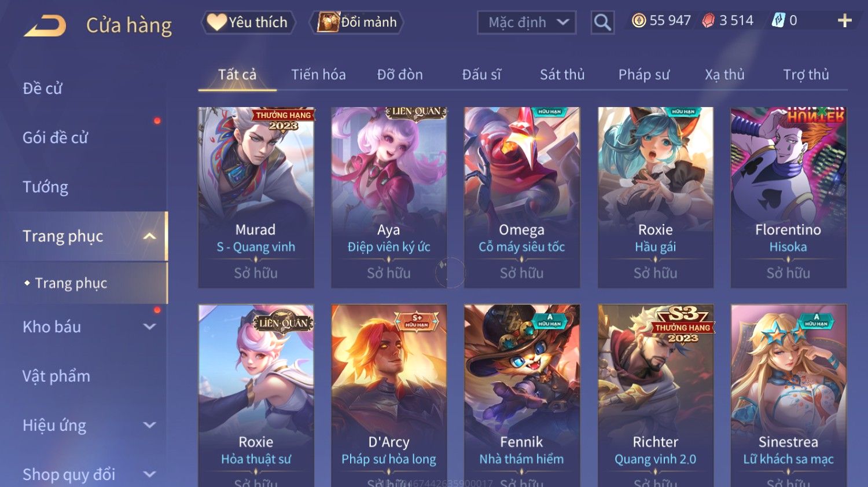Open Yêu thích heart favorites
This screenshot has height=487, width=868.
(x=248, y=22)
